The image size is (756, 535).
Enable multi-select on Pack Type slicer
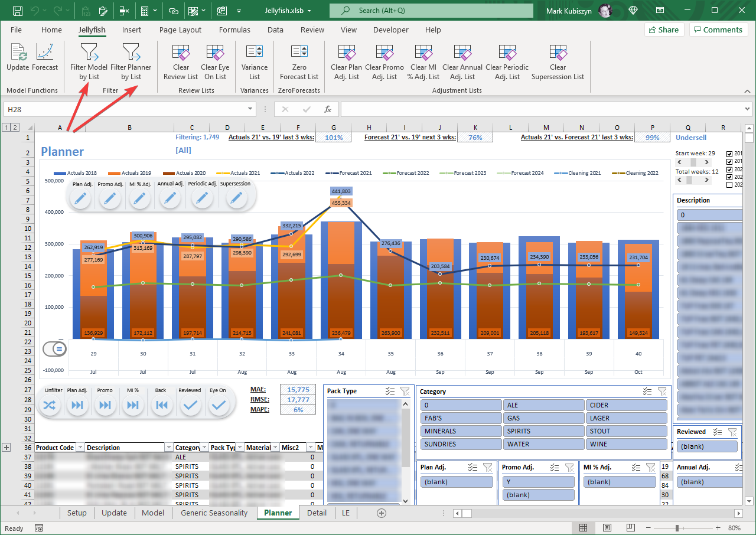click(389, 391)
